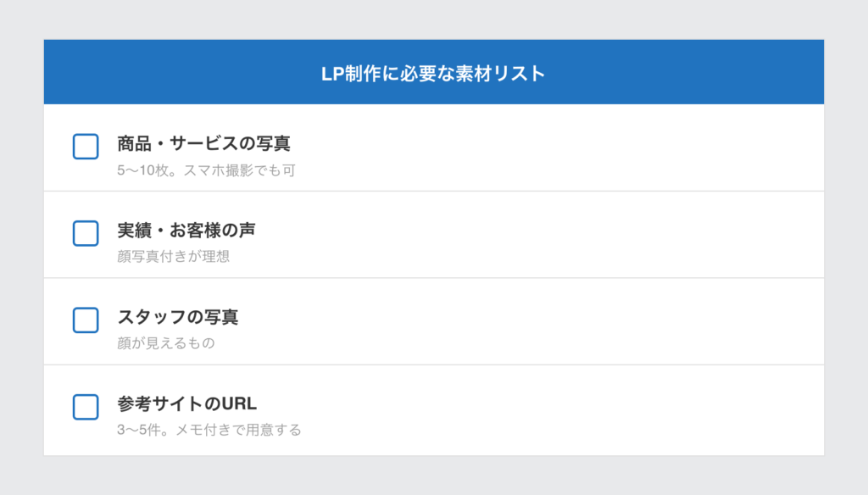Click empty right side of 商品・サービスの写真 row

636,148
